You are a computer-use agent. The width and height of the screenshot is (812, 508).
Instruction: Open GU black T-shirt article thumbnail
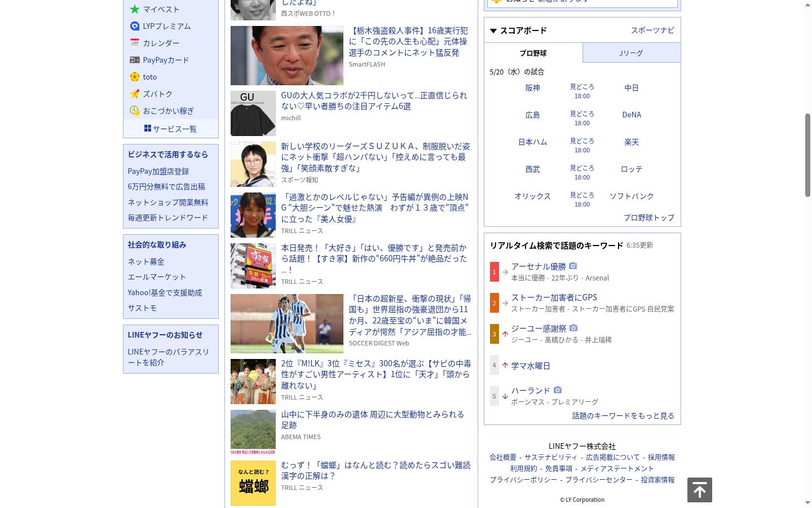click(x=253, y=113)
